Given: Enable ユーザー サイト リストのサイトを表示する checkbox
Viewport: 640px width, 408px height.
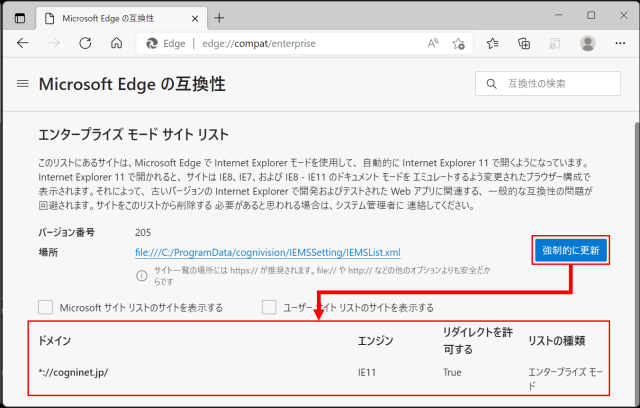Looking at the screenshot, I should 269,307.
